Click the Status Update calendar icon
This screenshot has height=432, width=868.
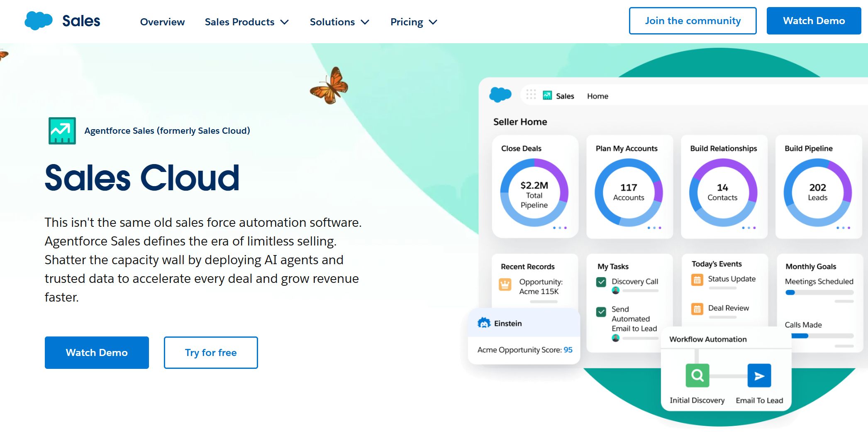[x=697, y=279]
